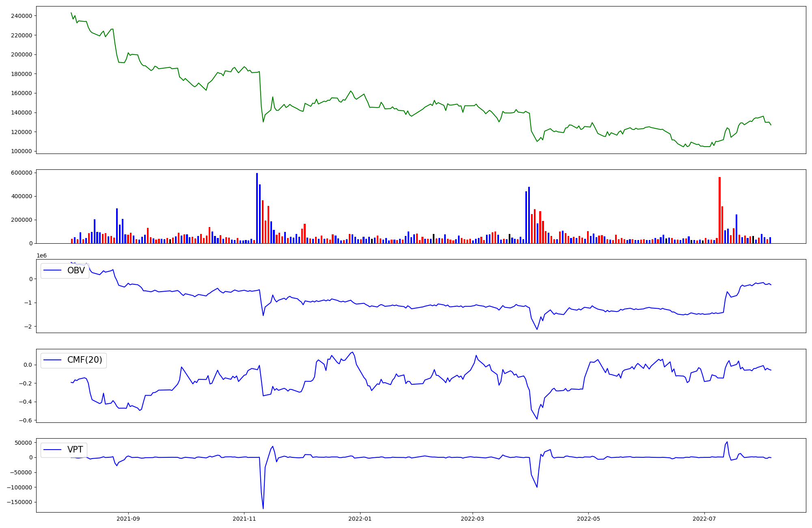The width and height of the screenshot is (812, 528).
Task: Click the 2022-03 x-axis date label
Action: pos(472,519)
